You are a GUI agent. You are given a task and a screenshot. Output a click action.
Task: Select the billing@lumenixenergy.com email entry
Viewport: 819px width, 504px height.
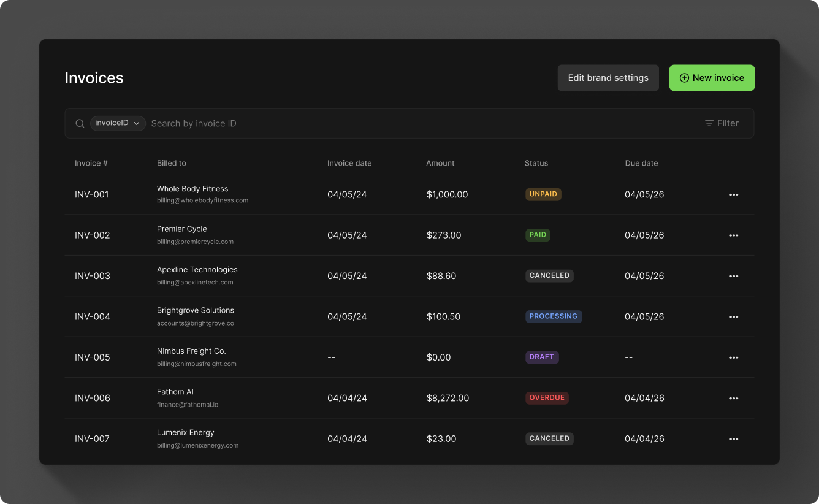pos(198,445)
